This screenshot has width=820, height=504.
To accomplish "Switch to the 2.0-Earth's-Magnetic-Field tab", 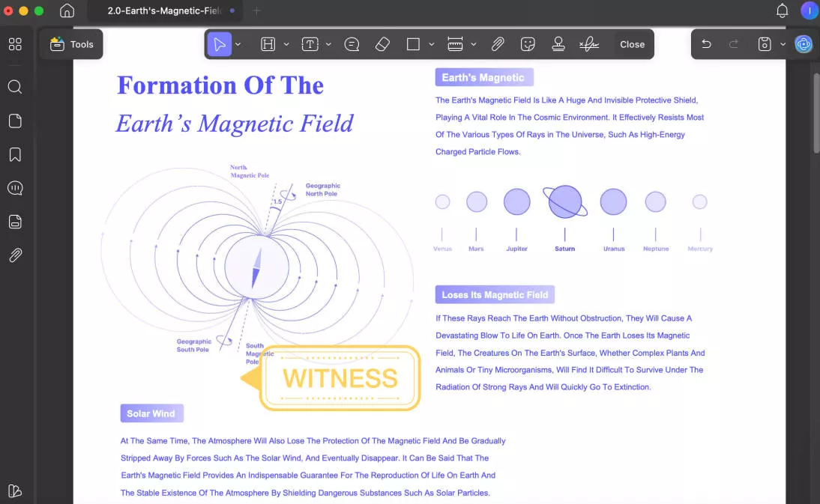I will [x=166, y=10].
